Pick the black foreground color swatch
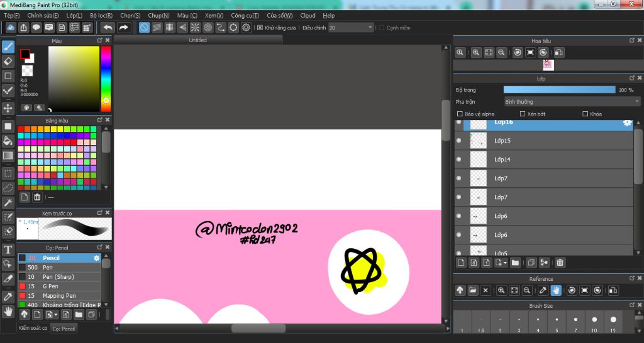644x343 pixels. [x=25, y=54]
